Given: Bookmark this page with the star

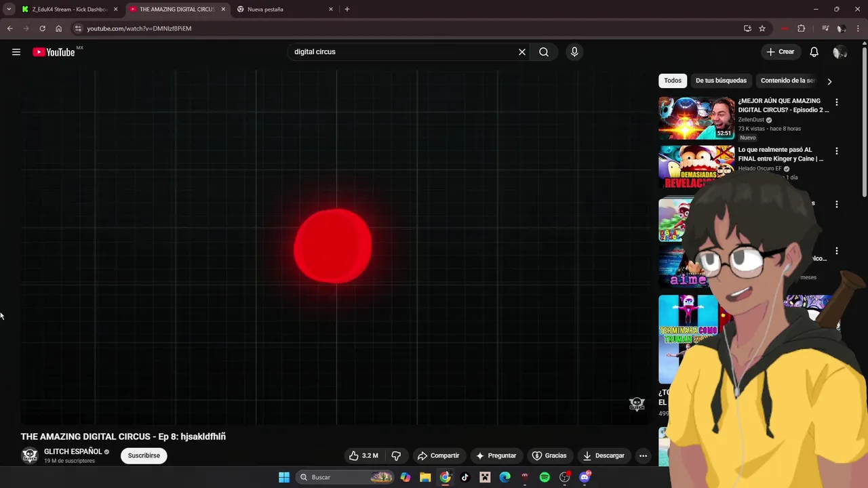Looking at the screenshot, I should coord(762,28).
